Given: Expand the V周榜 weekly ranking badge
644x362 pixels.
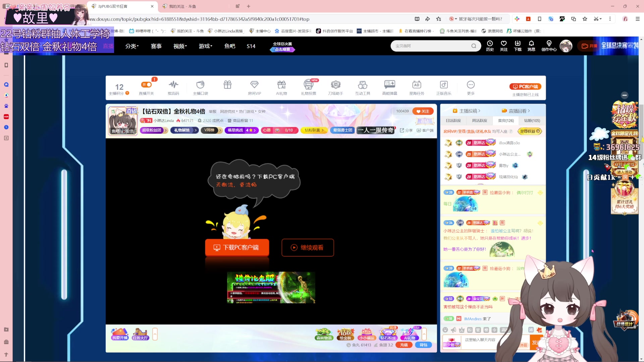Looking at the screenshot, I should coord(211,130).
